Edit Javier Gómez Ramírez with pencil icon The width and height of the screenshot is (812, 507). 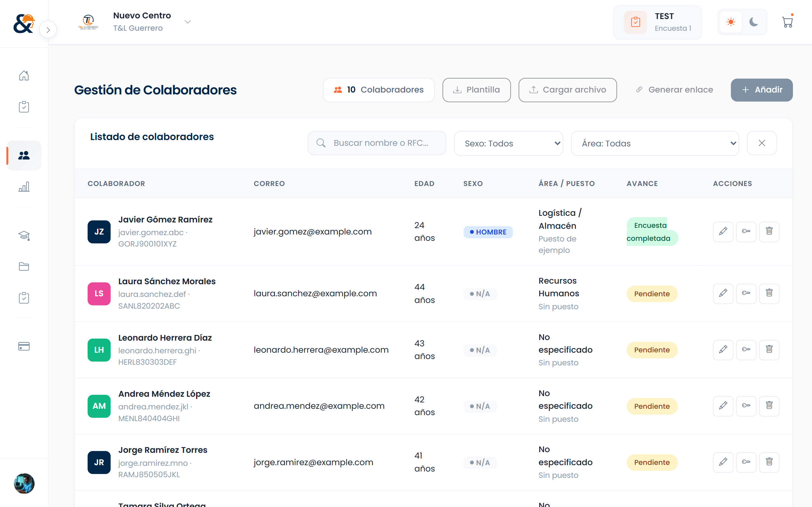tap(723, 231)
